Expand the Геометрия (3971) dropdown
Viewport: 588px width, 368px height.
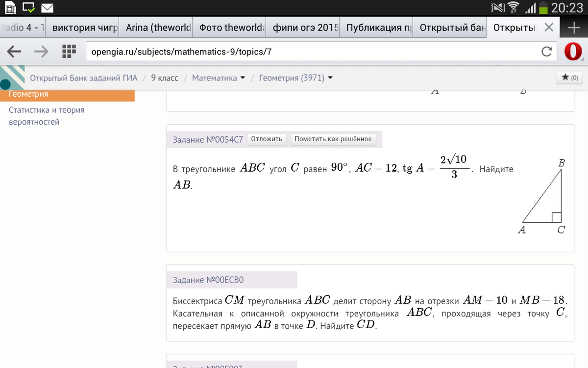tap(330, 78)
